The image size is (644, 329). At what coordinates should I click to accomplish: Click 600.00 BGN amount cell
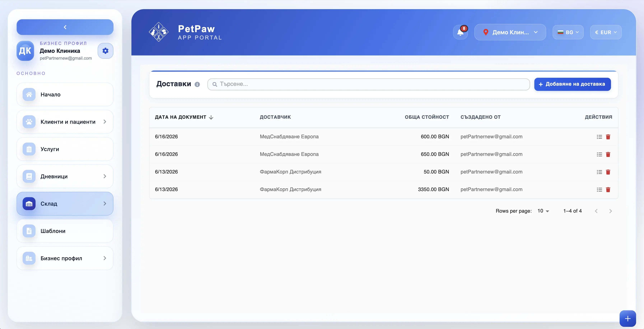click(x=435, y=137)
